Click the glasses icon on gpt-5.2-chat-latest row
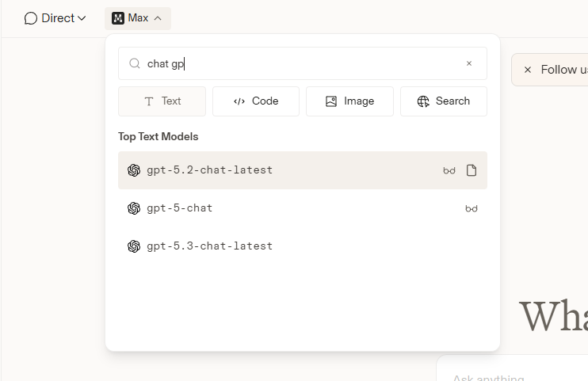 click(449, 170)
